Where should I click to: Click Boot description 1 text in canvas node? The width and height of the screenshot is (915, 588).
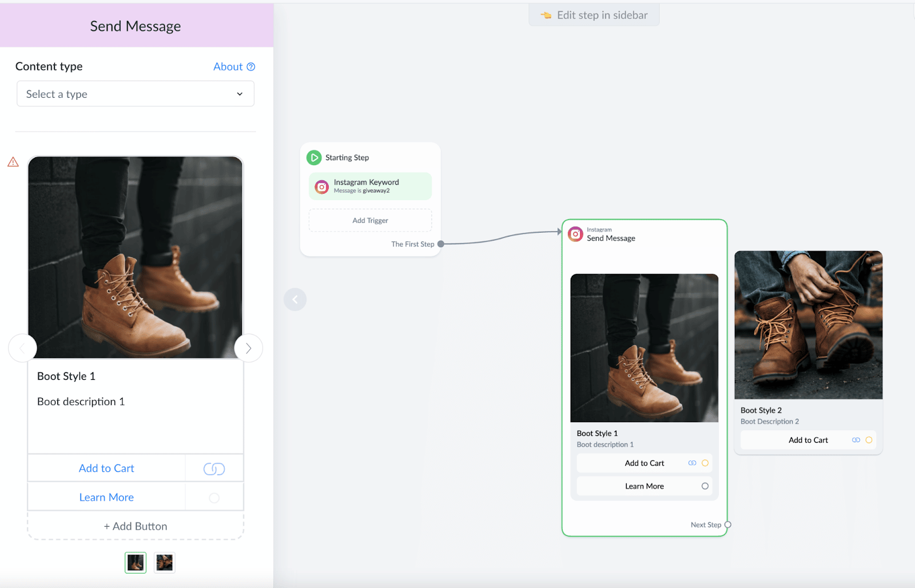[x=605, y=444]
